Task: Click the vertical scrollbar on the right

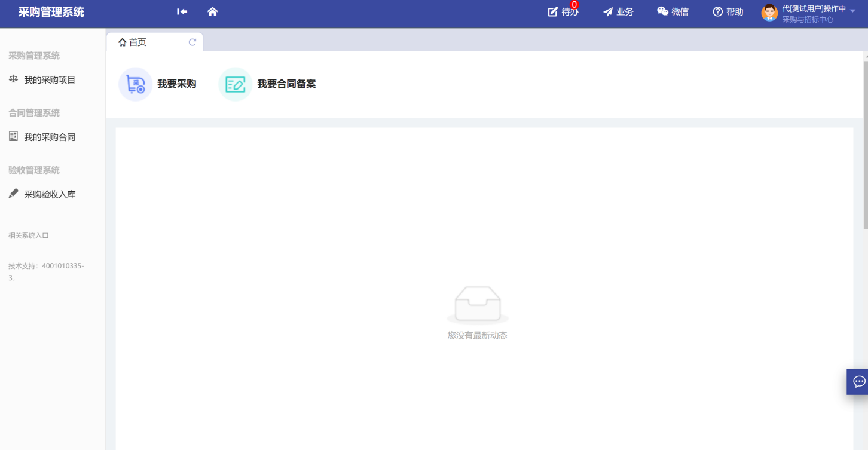Action: pyautogui.click(x=865, y=143)
